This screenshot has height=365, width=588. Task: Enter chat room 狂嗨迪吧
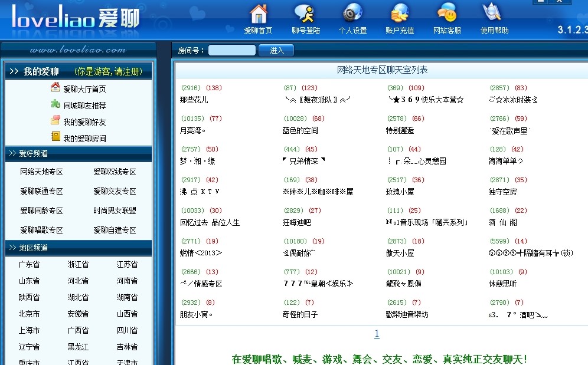pyautogui.click(x=296, y=223)
